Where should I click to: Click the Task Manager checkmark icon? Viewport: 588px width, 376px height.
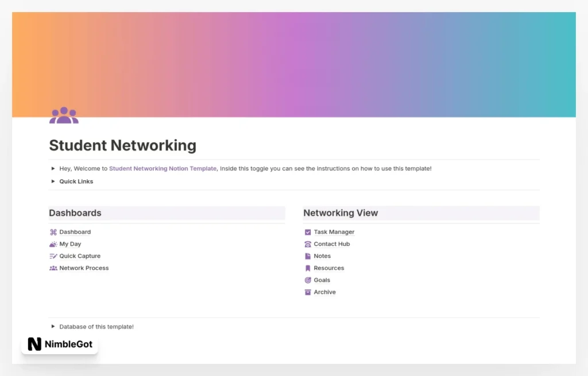tap(308, 232)
